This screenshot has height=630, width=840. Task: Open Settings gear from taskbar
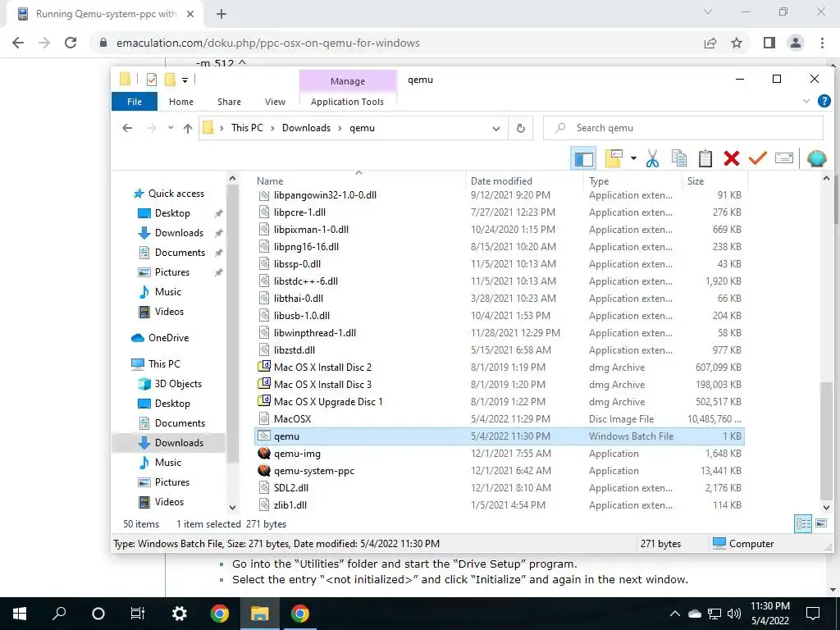[179, 614]
